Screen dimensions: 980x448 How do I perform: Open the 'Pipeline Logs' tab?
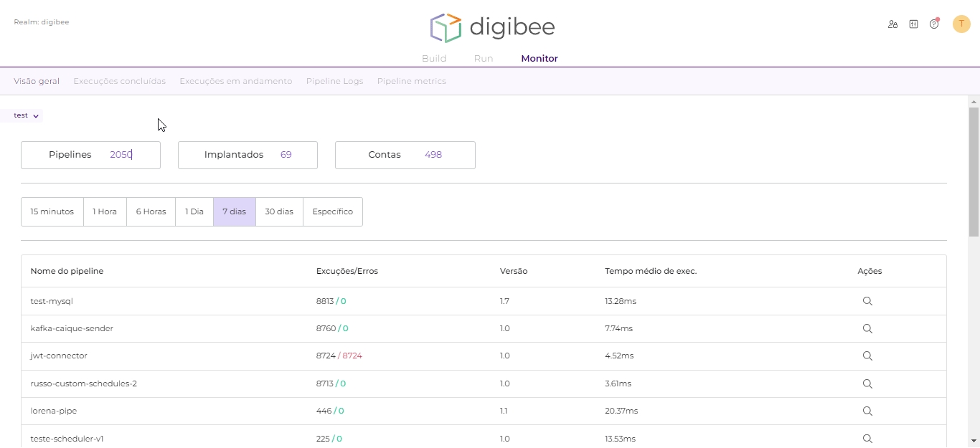[334, 81]
